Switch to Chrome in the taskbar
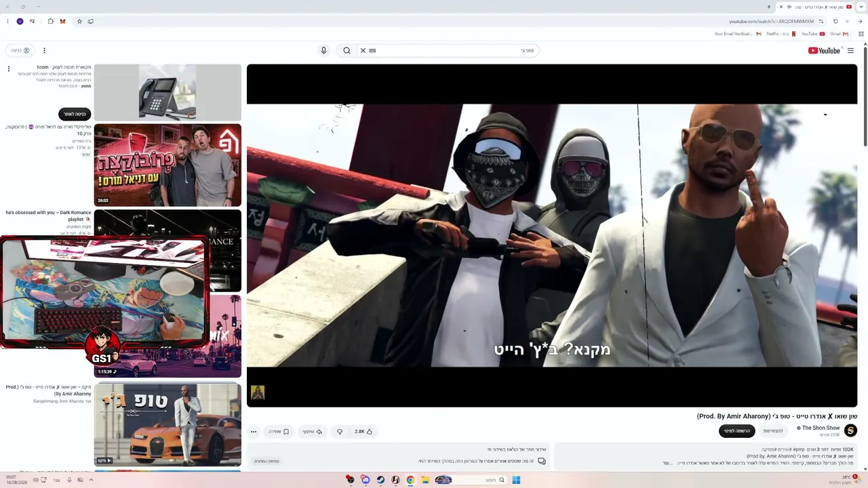Viewport: 868px width, 488px height. coord(410,480)
